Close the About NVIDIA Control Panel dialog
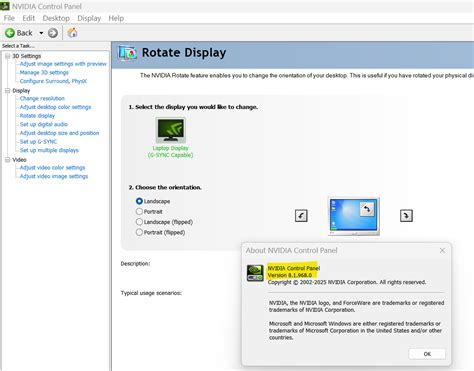The height and width of the screenshot is (371, 474). click(x=442, y=250)
